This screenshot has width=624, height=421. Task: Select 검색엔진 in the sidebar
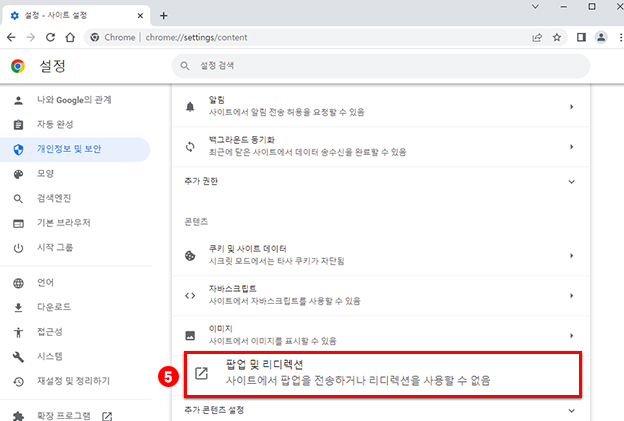tap(54, 198)
